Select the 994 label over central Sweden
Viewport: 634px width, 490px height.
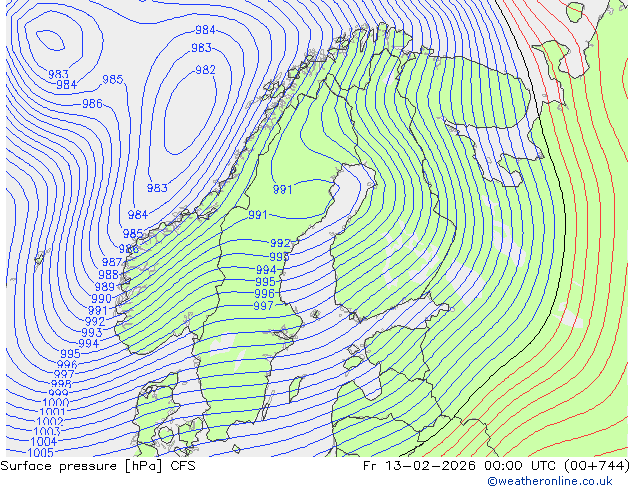point(266,269)
